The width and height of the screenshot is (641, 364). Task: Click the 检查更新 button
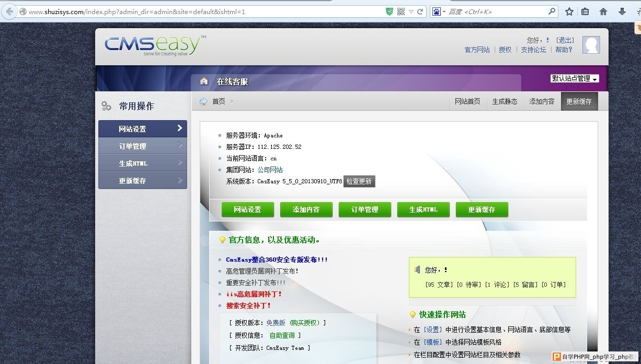tap(359, 181)
